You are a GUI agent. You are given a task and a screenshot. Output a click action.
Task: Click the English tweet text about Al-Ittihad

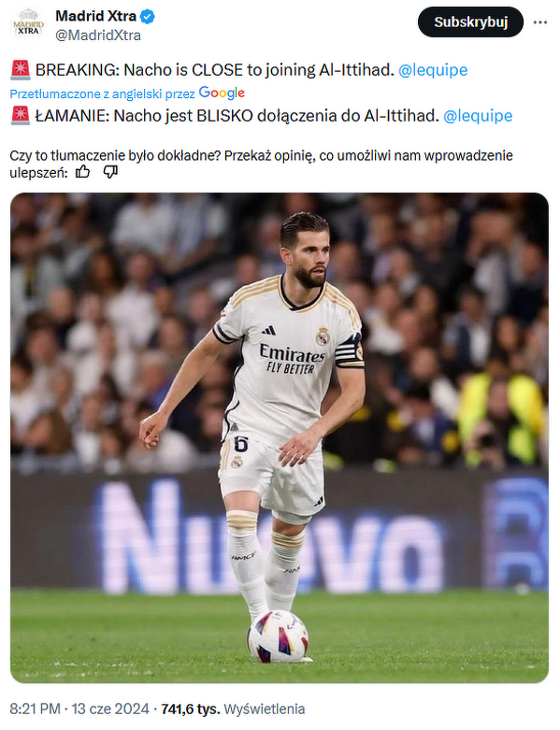pyautogui.click(x=215, y=70)
